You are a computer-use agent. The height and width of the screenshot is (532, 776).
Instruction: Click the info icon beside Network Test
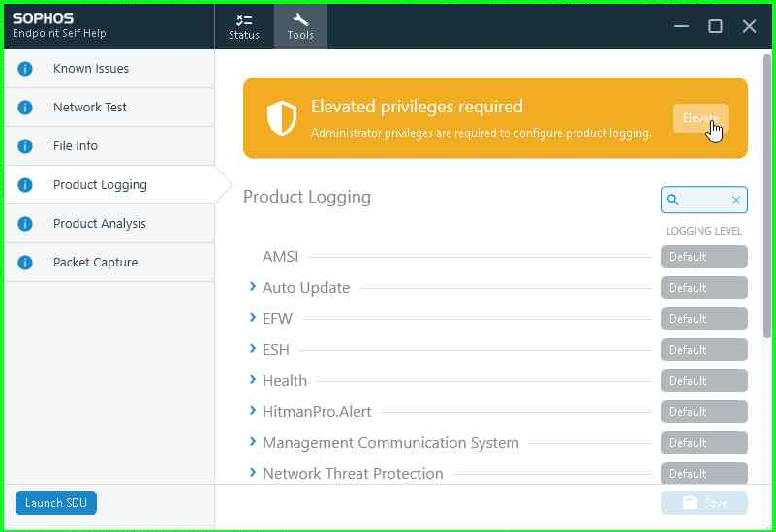tap(25, 108)
